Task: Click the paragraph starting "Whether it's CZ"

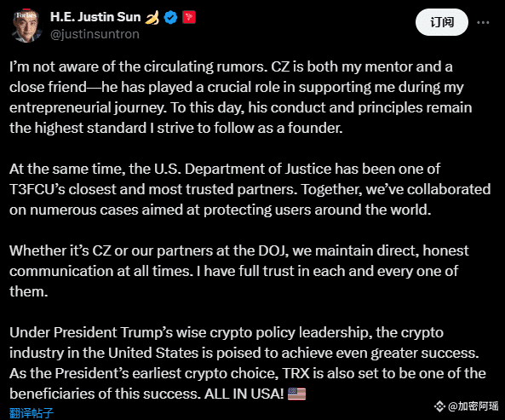Action: (239, 271)
